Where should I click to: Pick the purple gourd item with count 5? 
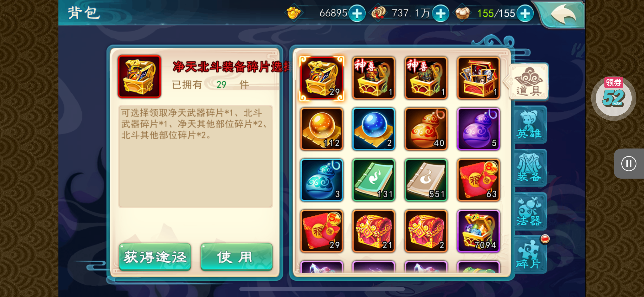[478, 129]
